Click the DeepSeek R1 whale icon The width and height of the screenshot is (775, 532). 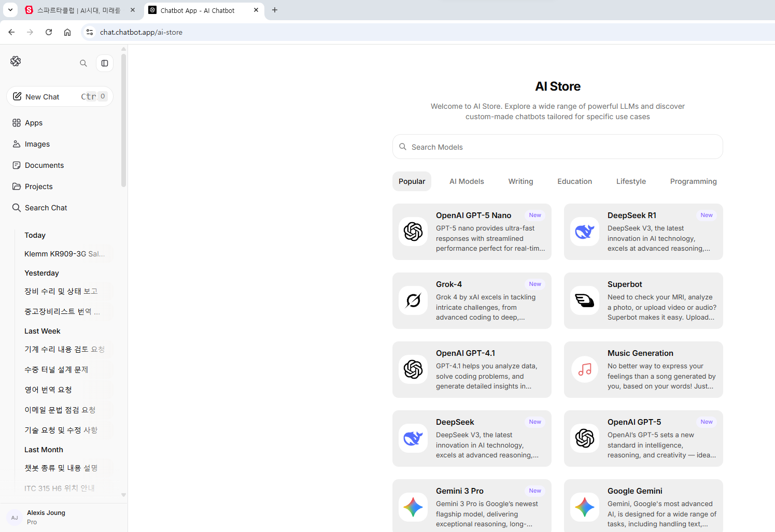pyautogui.click(x=585, y=232)
